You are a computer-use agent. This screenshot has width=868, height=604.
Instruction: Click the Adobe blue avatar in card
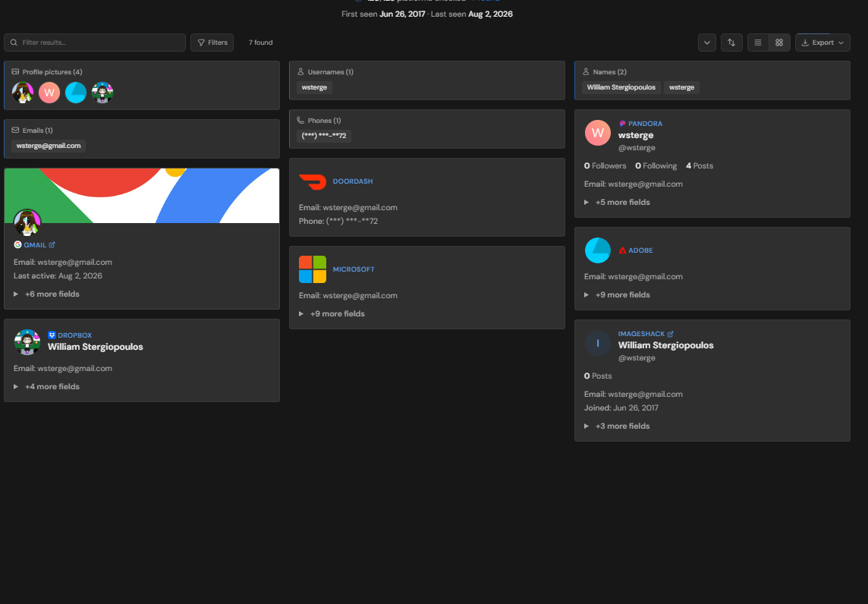pos(597,250)
